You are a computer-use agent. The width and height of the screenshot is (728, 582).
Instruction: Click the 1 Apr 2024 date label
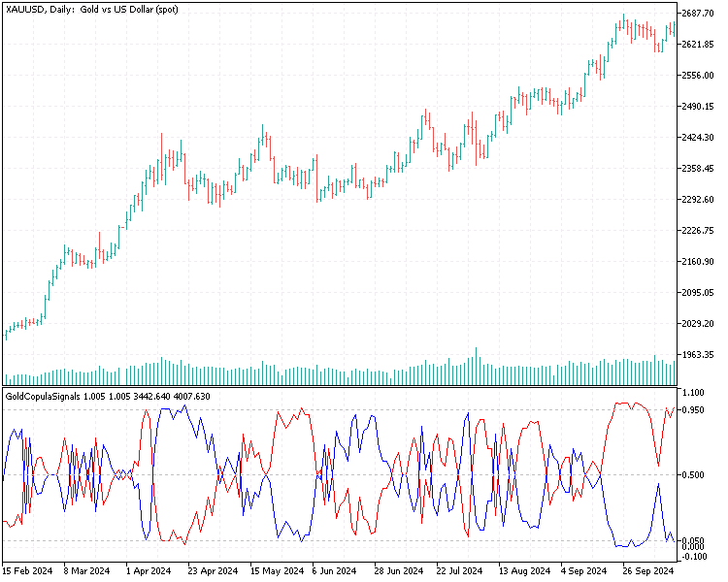tap(149, 571)
